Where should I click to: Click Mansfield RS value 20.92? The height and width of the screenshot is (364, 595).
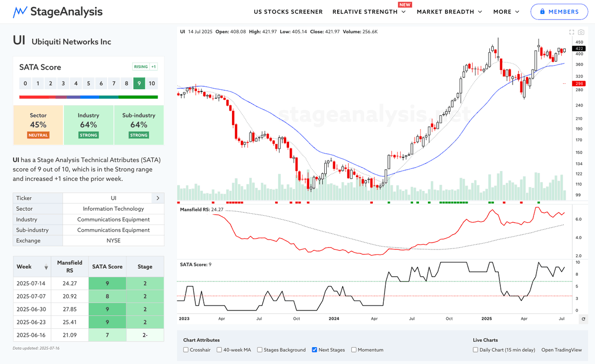tap(69, 297)
